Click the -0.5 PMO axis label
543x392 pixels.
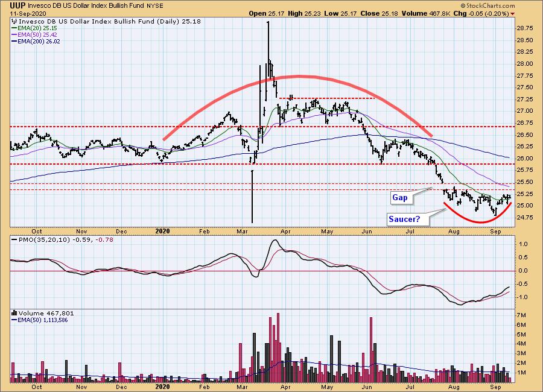pos(522,284)
